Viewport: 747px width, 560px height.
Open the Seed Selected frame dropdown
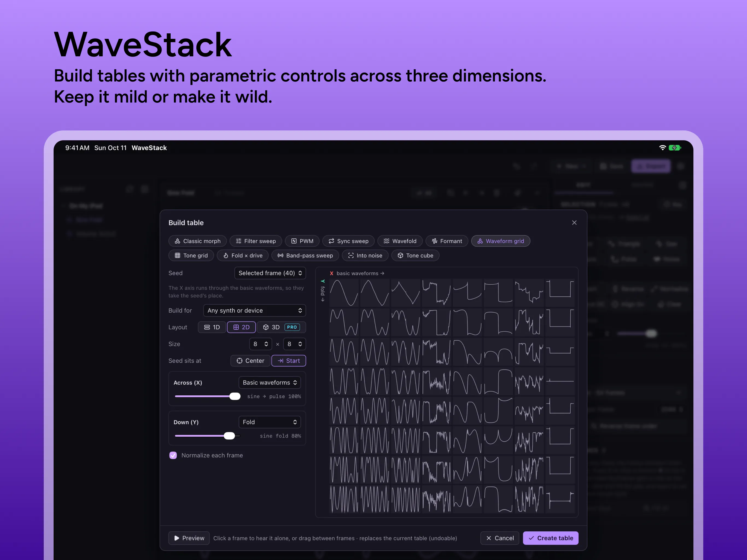pos(270,273)
